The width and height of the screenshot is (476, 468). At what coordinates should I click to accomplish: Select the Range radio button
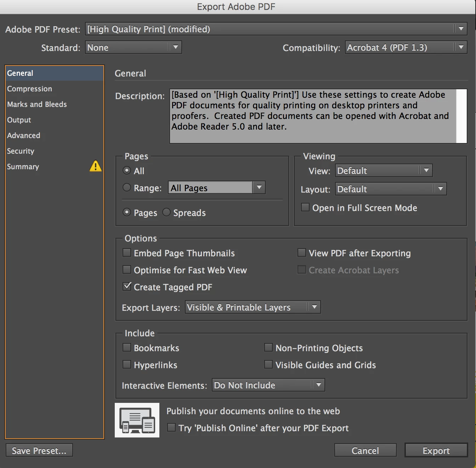pyautogui.click(x=127, y=187)
